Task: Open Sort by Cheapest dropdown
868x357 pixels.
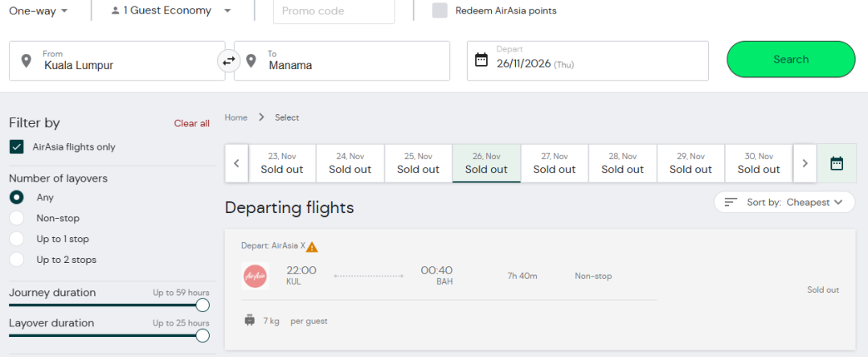Action: (x=784, y=202)
